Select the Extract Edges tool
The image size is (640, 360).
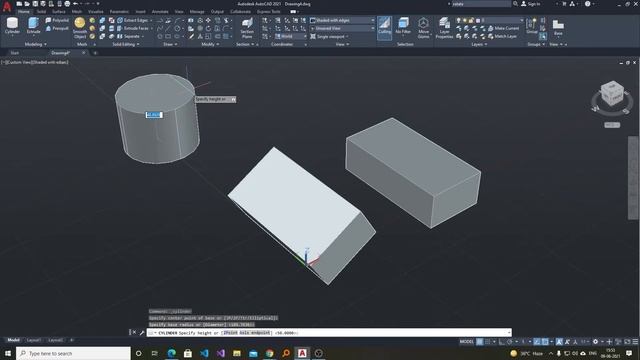point(132,20)
